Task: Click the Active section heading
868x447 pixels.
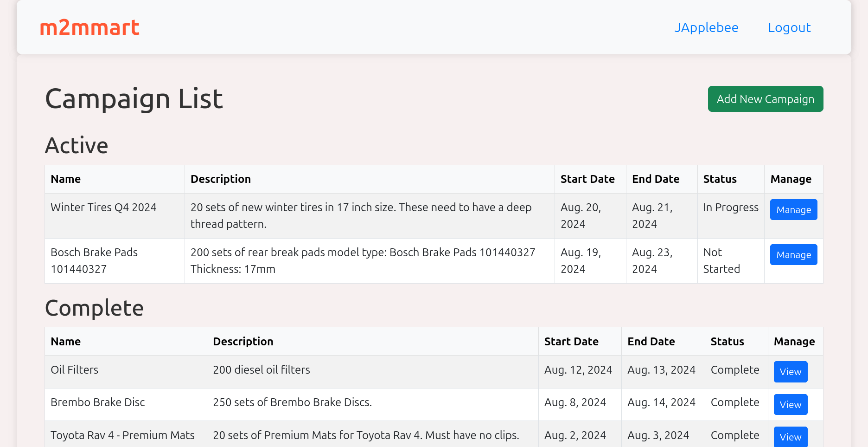Action: click(x=77, y=145)
